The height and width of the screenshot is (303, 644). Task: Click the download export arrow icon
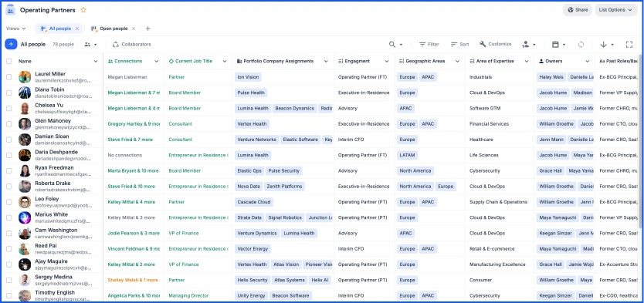[x=603, y=44]
